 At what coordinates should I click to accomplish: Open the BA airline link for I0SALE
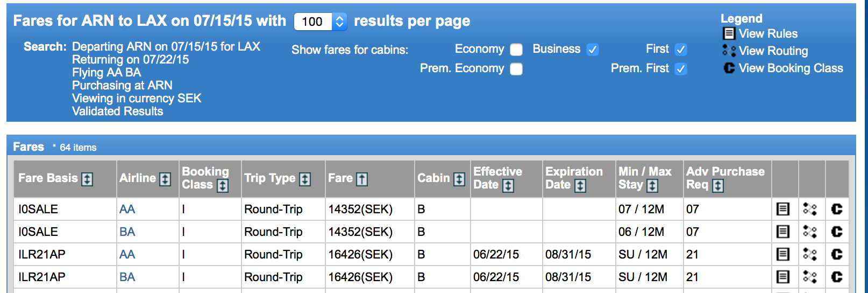pyautogui.click(x=127, y=232)
